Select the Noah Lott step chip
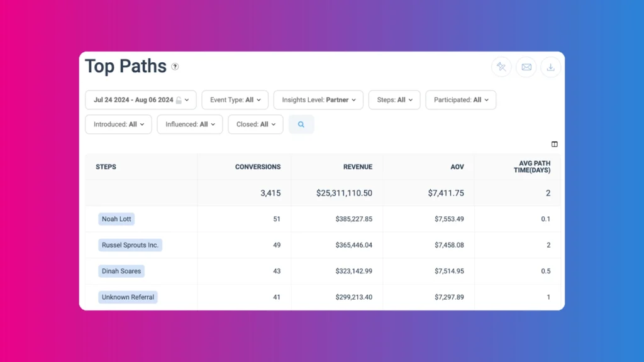The width and height of the screenshot is (644, 362). click(x=116, y=219)
